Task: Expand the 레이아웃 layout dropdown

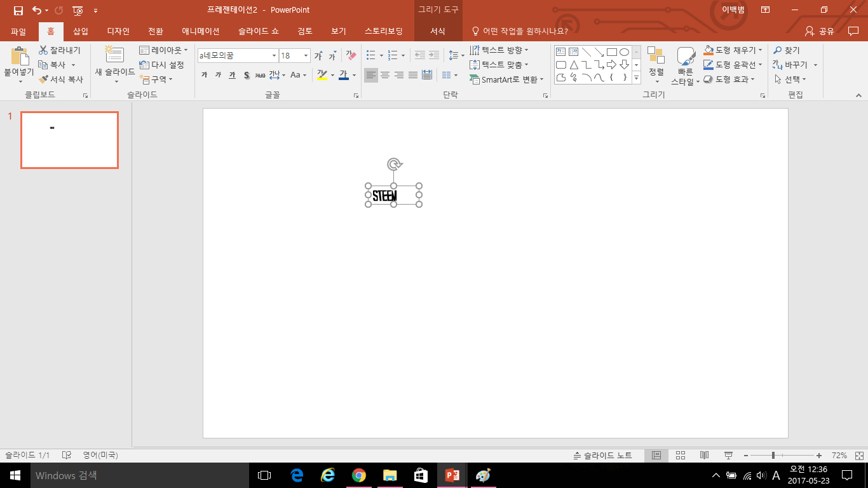Action: pyautogui.click(x=163, y=50)
